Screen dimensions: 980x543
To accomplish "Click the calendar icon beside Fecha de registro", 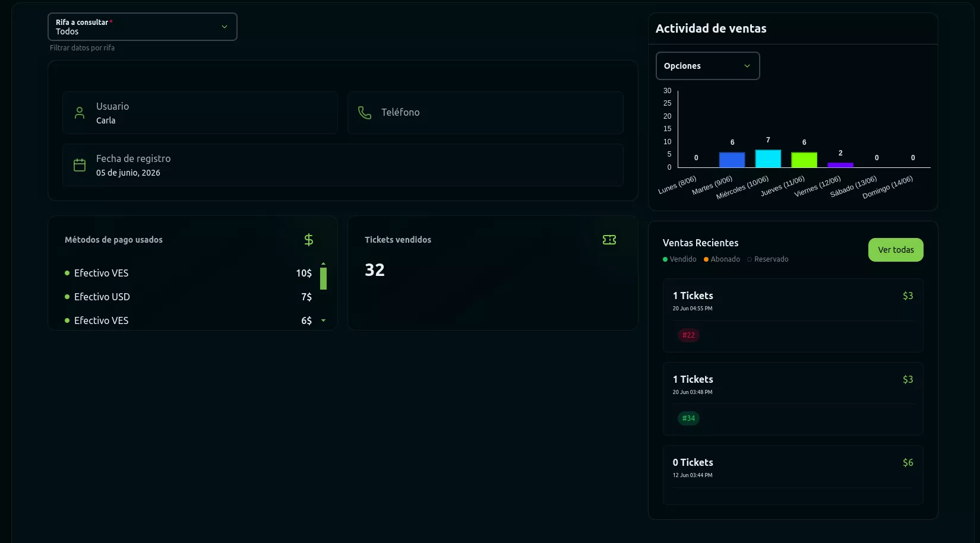I will [80, 165].
